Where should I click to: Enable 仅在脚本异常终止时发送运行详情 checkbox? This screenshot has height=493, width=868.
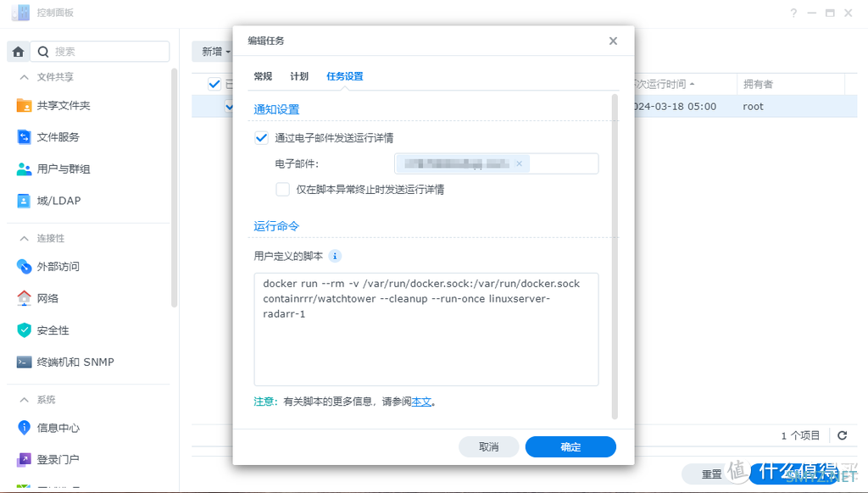coord(283,190)
